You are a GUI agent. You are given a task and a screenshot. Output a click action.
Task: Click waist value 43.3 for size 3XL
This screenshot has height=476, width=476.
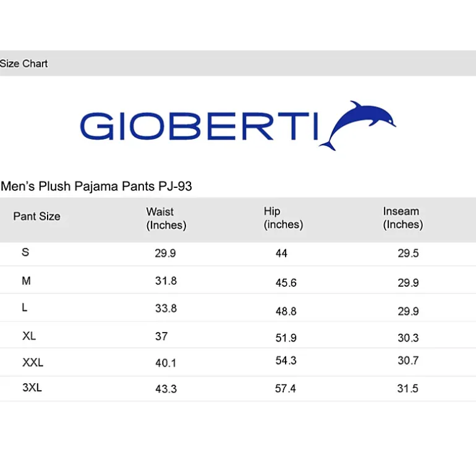[166, 389]
